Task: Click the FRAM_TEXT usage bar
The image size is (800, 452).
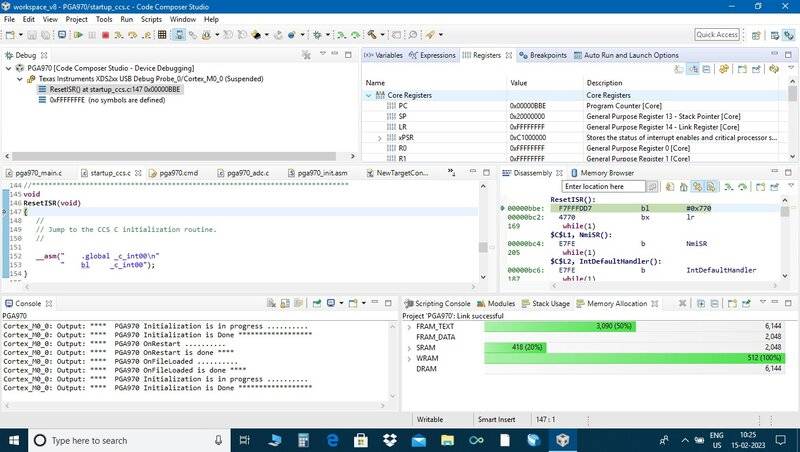Action: click(560, 327)
